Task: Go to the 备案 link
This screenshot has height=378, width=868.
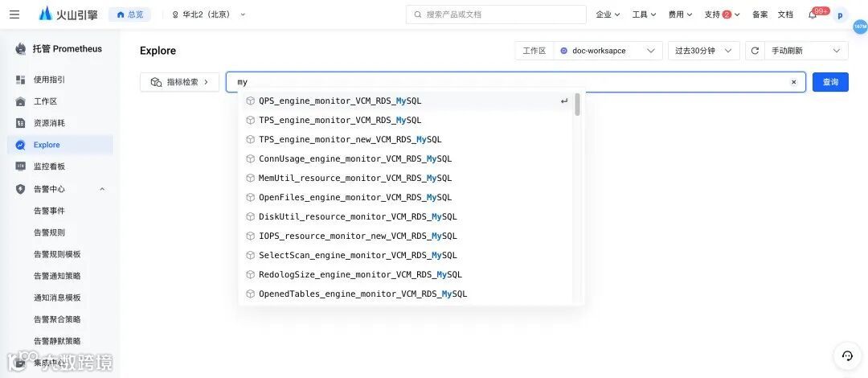Action: point(759,14)
